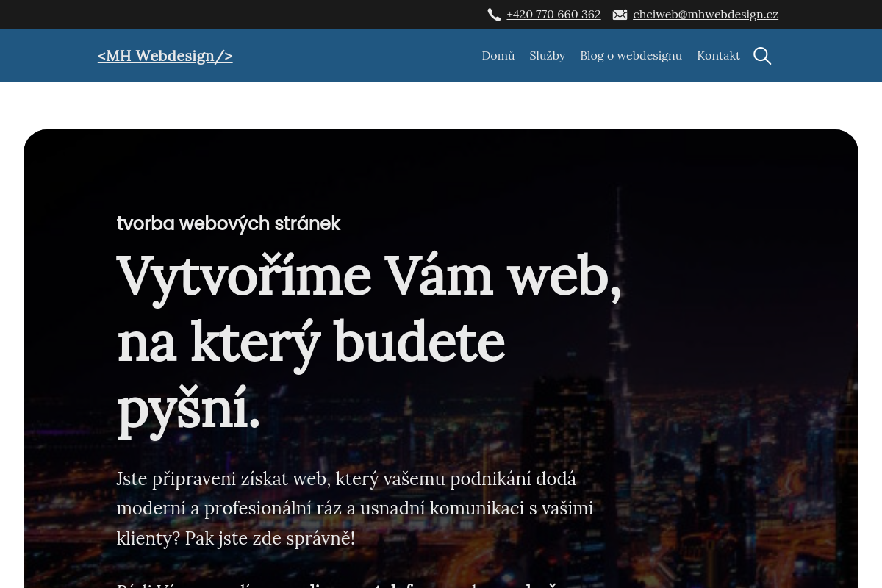Viewport: 882px width, 588px height.
Task: Navigate to the Služby page
Action: 547,55
